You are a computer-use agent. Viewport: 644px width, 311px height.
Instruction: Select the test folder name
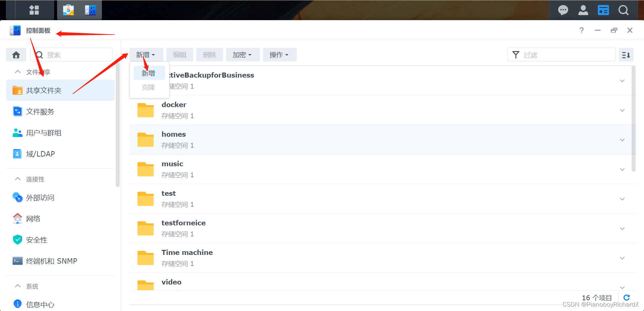[x=168, y=193]
